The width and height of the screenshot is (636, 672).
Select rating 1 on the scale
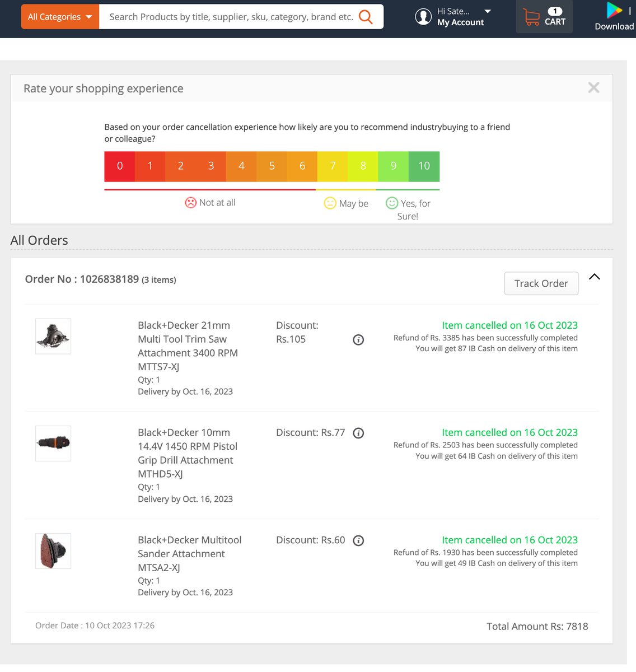[150, 166]
